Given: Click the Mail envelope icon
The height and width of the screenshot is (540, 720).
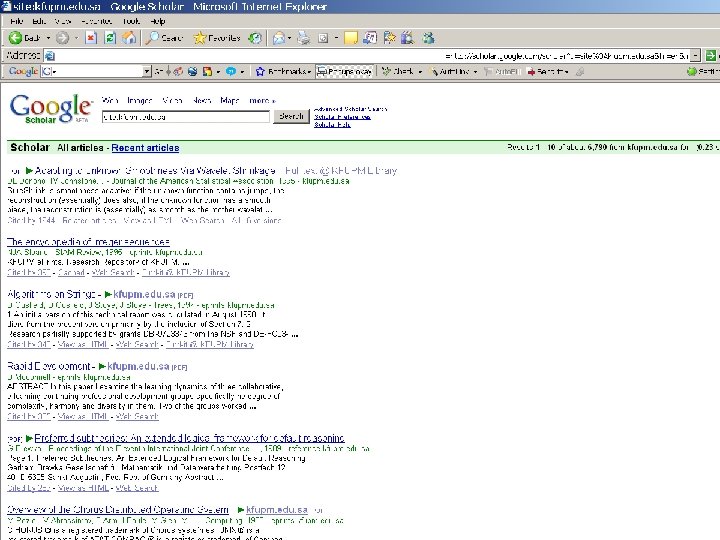Looking at the screenshot, I should 278,38.
